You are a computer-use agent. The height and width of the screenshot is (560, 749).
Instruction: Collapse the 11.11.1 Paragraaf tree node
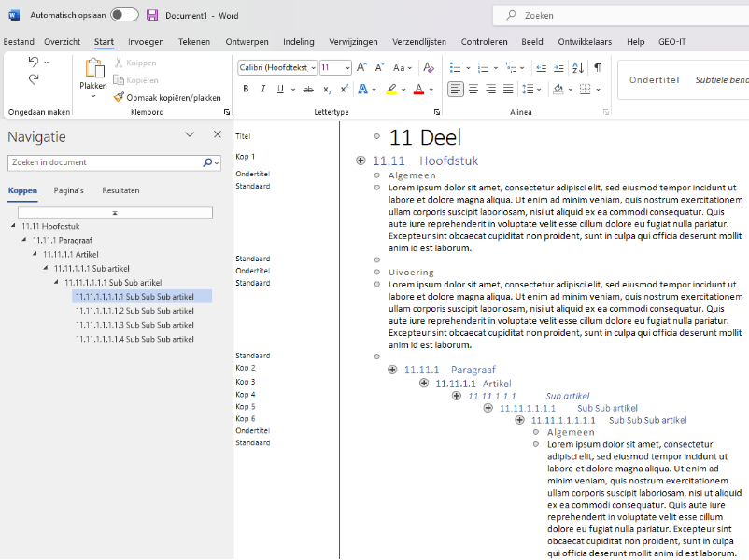[x=23, y=240]
